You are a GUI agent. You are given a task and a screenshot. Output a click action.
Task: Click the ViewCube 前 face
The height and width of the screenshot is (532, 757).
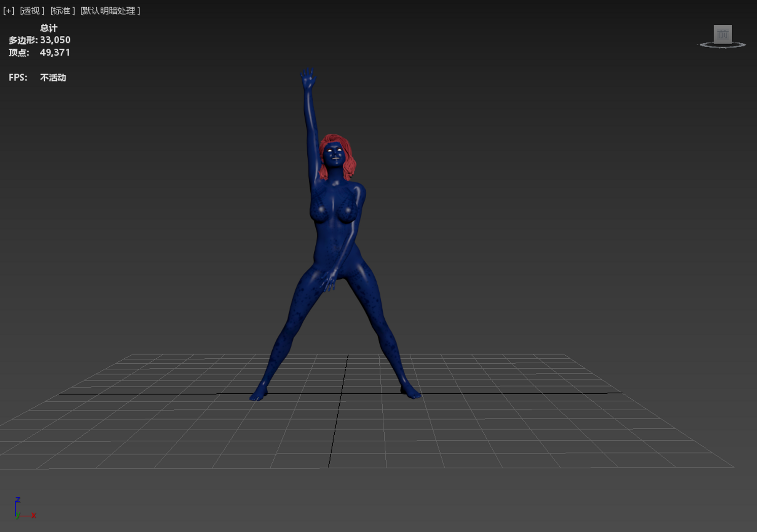coord(723,34)
